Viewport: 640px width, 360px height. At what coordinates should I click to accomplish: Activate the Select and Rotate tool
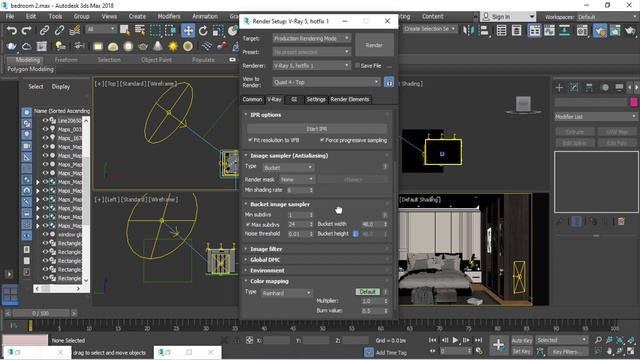[x=203, y=31]
